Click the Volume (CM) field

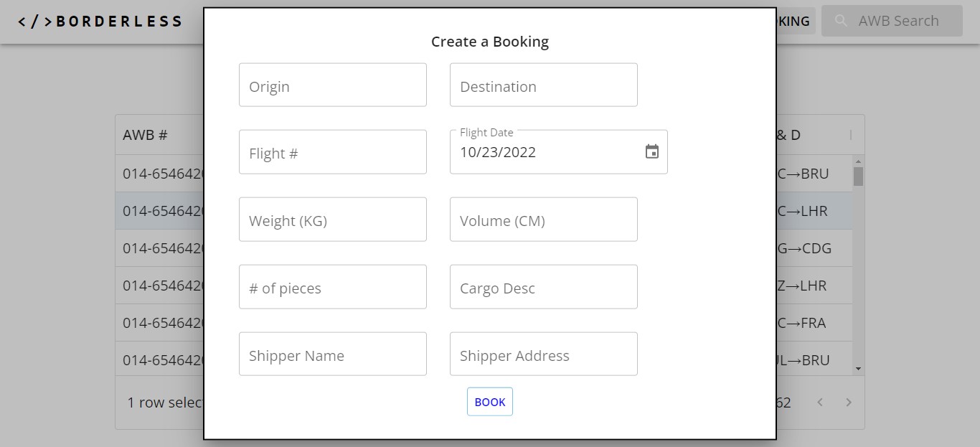543,220
